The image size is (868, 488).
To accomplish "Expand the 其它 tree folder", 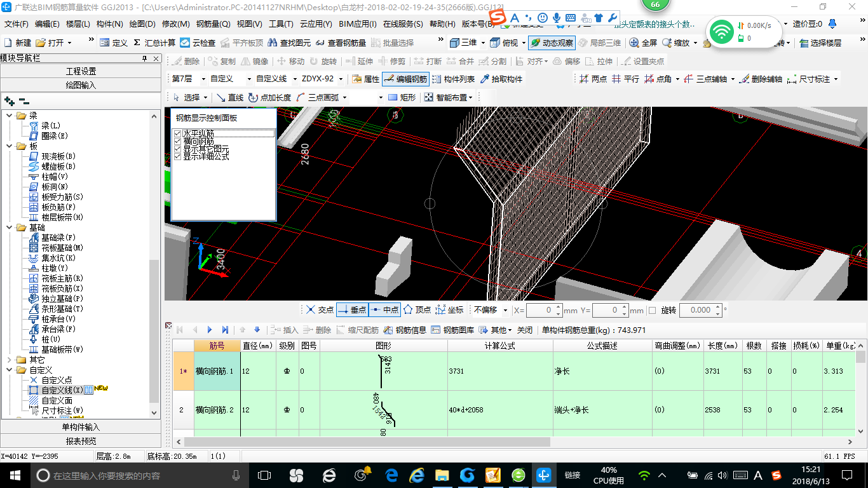I will 10,360.
